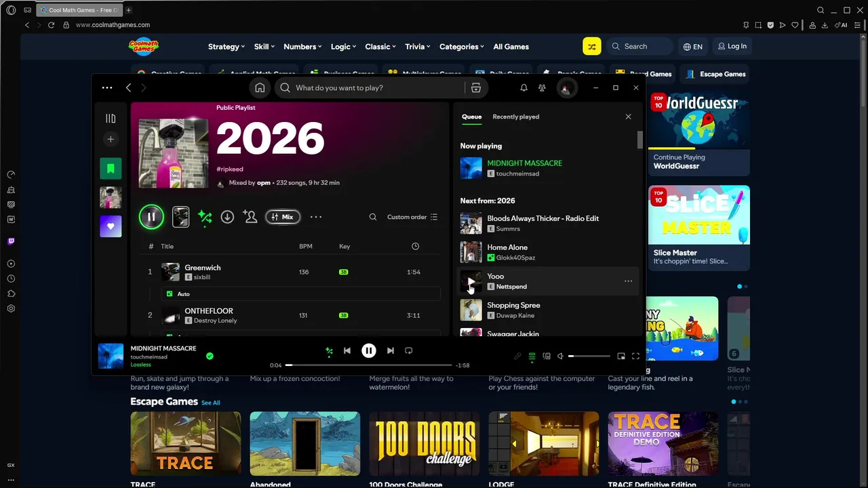Open three-dot options for 2026 playlist
The image size is (868, 488).
click(x=315, y=217)
